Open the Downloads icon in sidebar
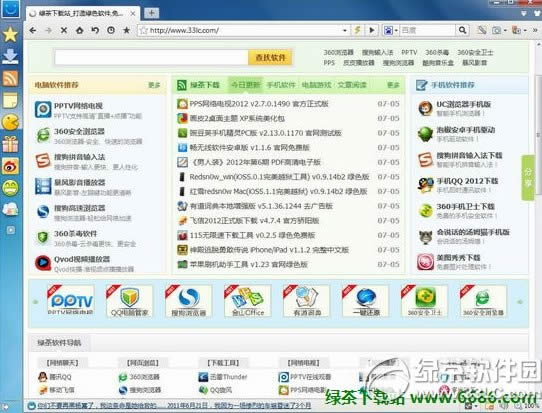 tap(10, 56)
